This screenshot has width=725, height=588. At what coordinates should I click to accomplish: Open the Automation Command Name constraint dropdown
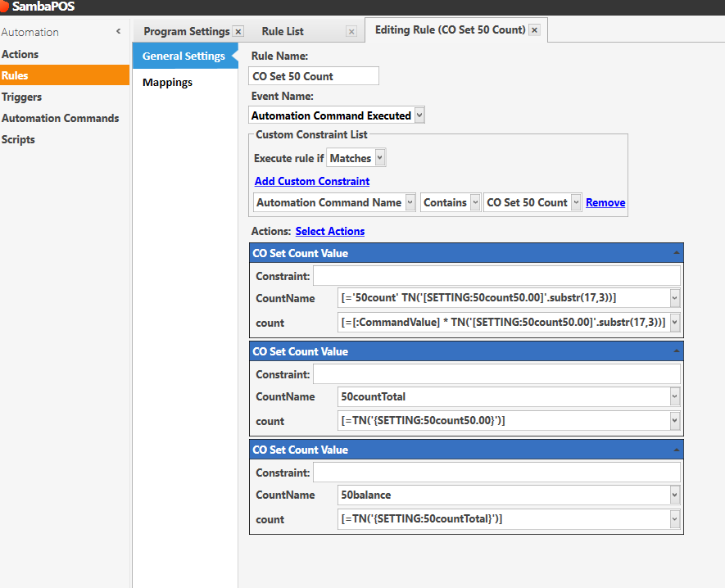[410, 202]
